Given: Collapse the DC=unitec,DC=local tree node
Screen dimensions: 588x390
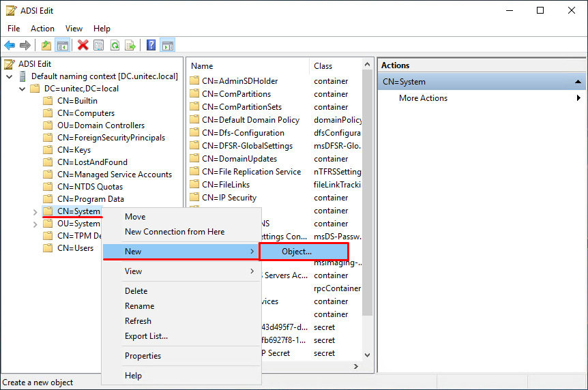Looking at the screenshot, I should tap(22, 89).
